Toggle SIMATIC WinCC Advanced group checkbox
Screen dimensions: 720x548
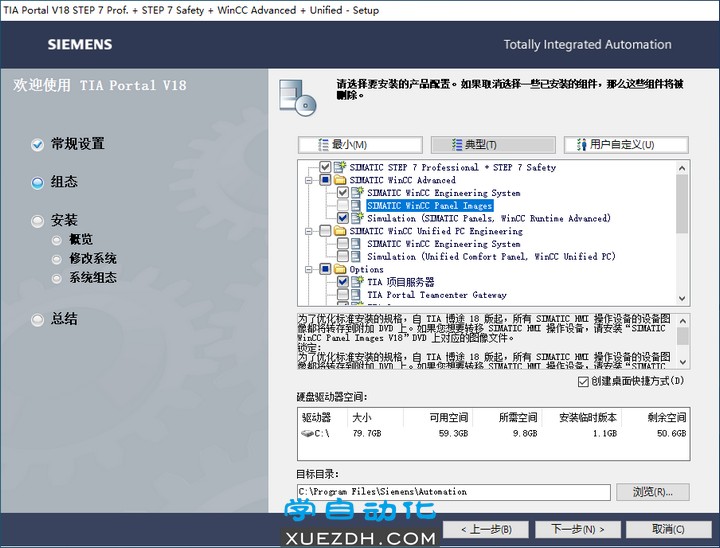click(x=325, y=180)
